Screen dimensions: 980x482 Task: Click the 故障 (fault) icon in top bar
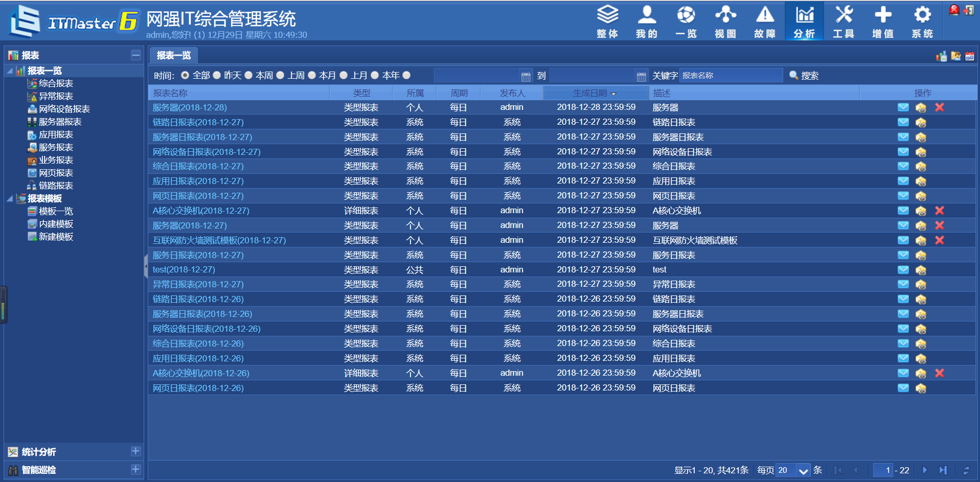click(x=764, y=20)
